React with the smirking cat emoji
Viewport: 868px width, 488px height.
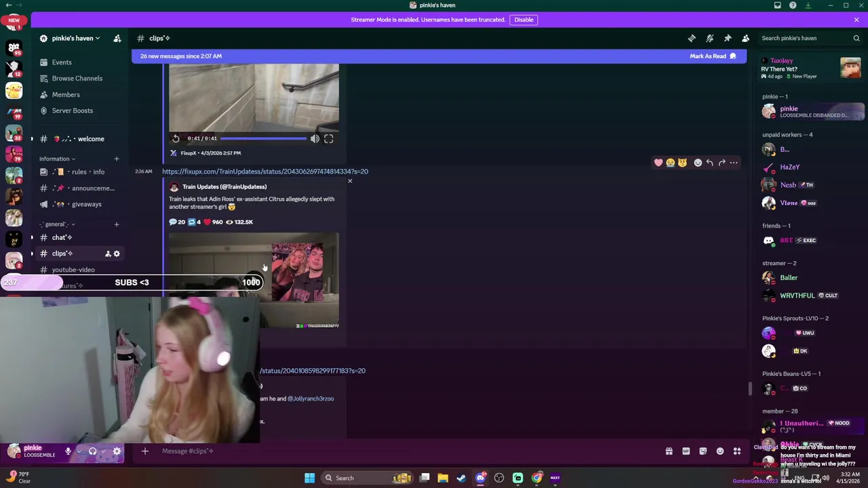tap(682, 163)
